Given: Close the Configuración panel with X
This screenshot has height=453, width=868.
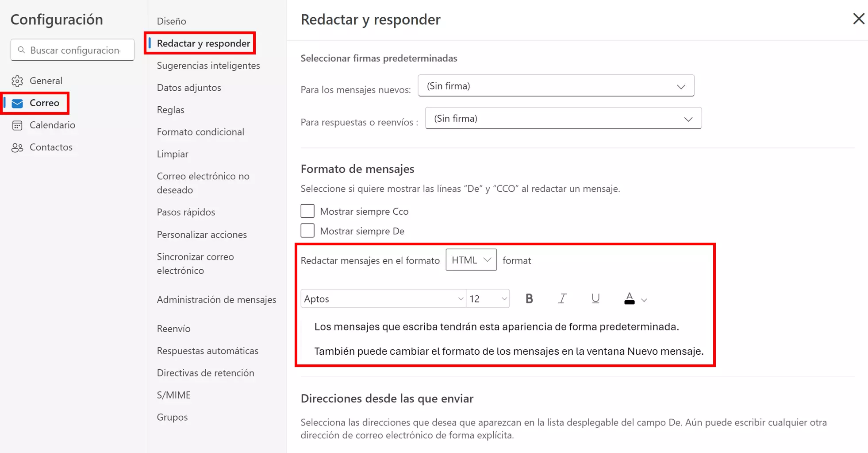Looking at the screenshot, I should point(858,19).
